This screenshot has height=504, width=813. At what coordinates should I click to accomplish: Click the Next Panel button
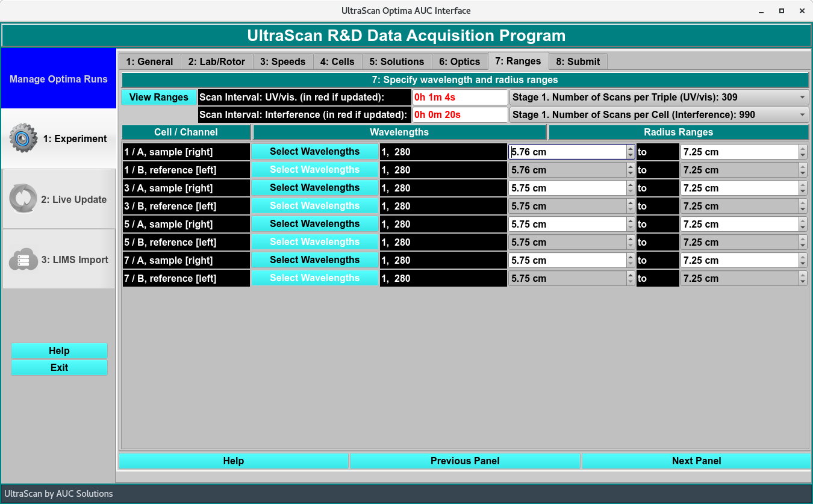[696, 461]
